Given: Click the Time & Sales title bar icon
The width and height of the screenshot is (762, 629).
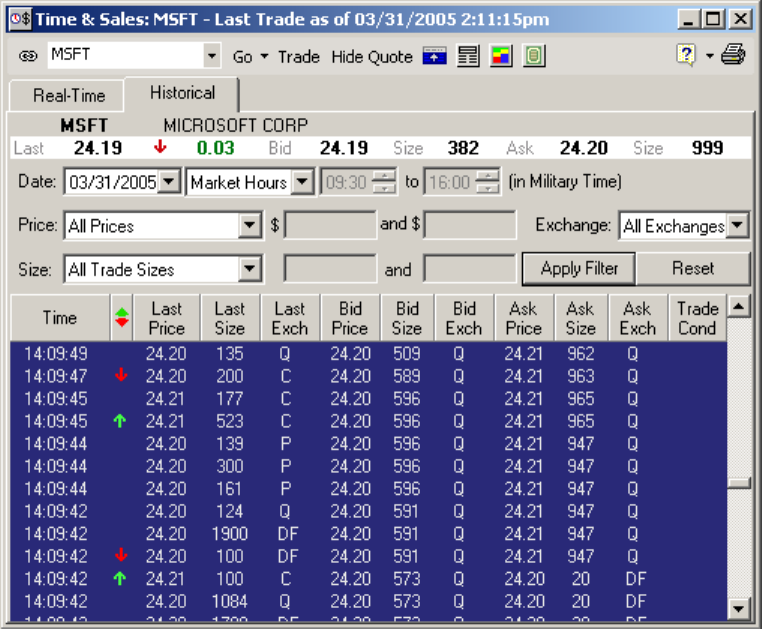Looking at the screenshot, I should pyautogui.click(x=20, y=19).
